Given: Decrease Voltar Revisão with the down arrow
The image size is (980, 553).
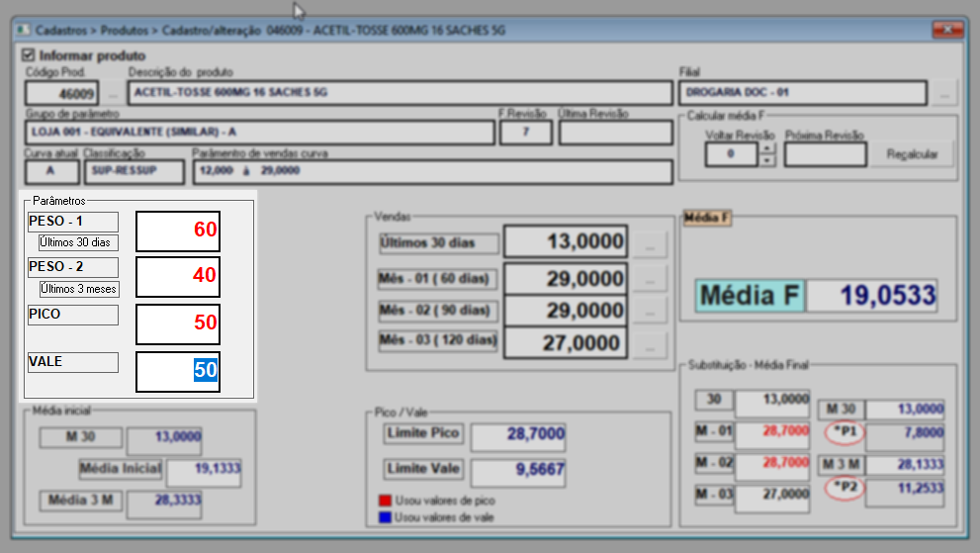Looking at the screenshot, I should pyautogui.click(x=766, y=160).
